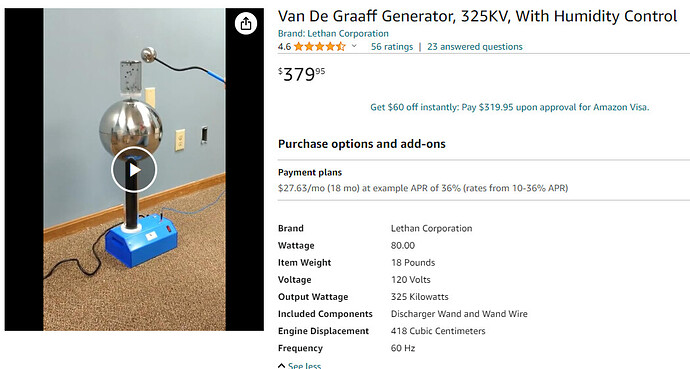Open the 23 answered questions link

pyautogui.click(x=475, y=47)
